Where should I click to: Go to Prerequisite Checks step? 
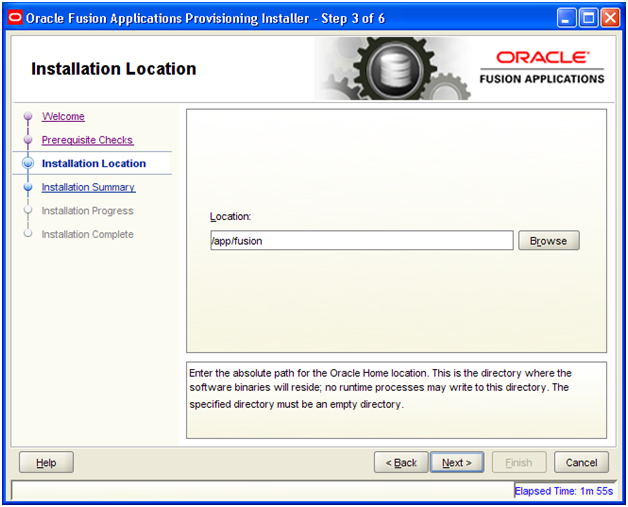(x=87, y=140)
